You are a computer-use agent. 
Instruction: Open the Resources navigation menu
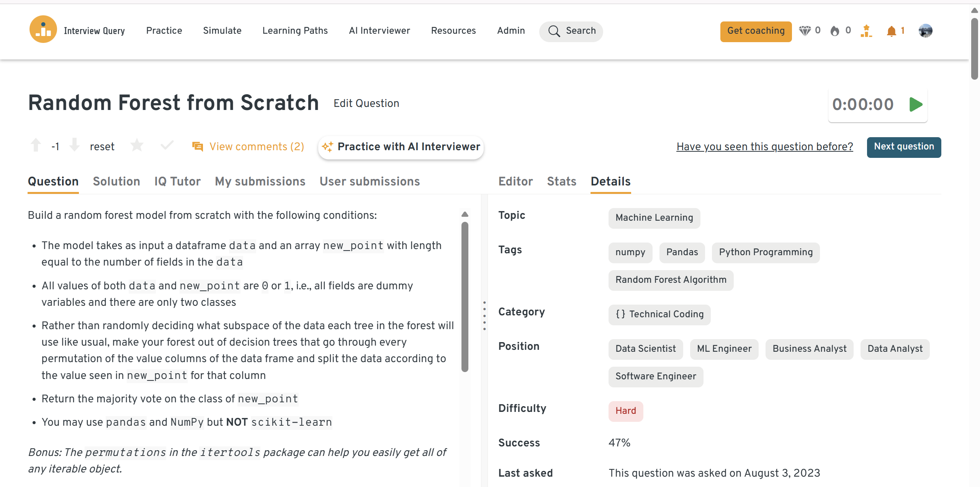[x=453, y=31]
